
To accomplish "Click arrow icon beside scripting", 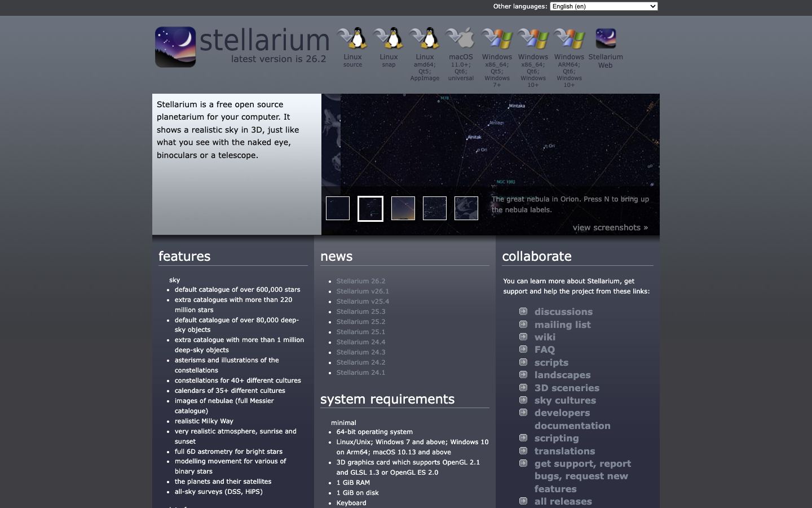I will [523, 437].
